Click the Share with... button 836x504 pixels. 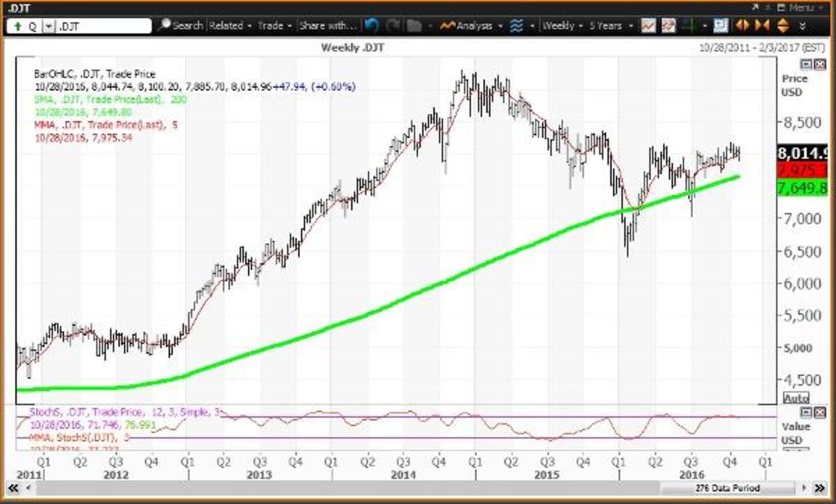click(327, 26)
